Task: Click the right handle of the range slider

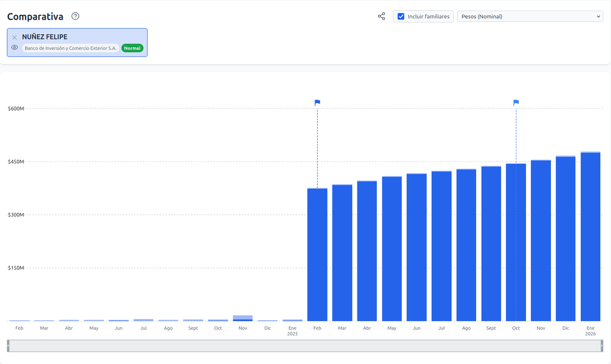Action: tap(602, 346)
